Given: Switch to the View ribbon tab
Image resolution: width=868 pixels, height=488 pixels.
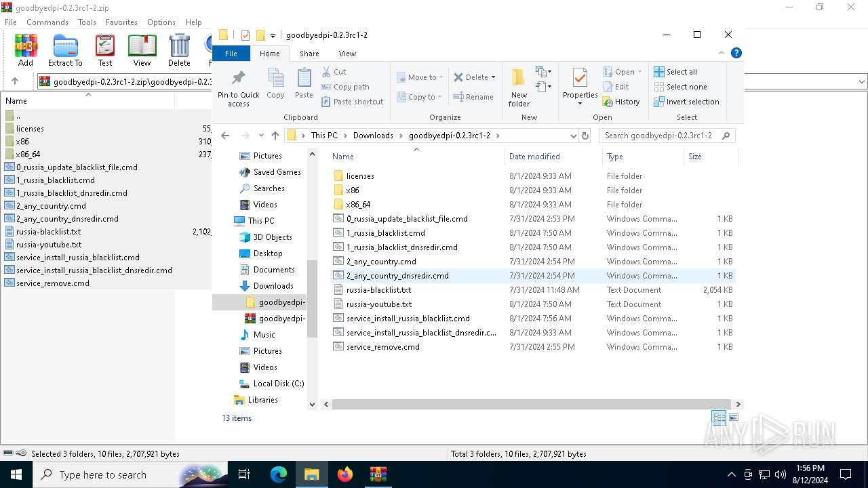Looking at the screenshot, I should [347, 53].
